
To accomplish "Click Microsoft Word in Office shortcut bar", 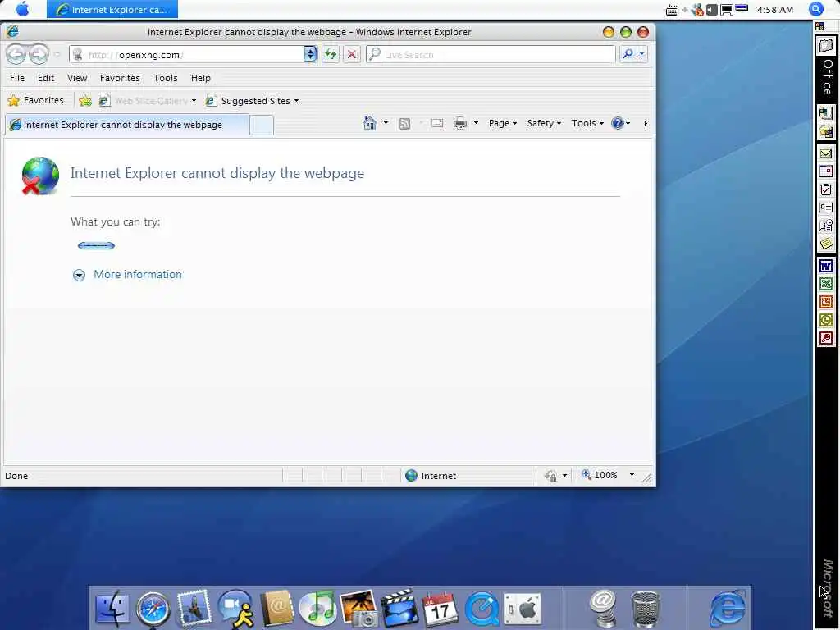I will pyautogui.click(x=825, y=267).
